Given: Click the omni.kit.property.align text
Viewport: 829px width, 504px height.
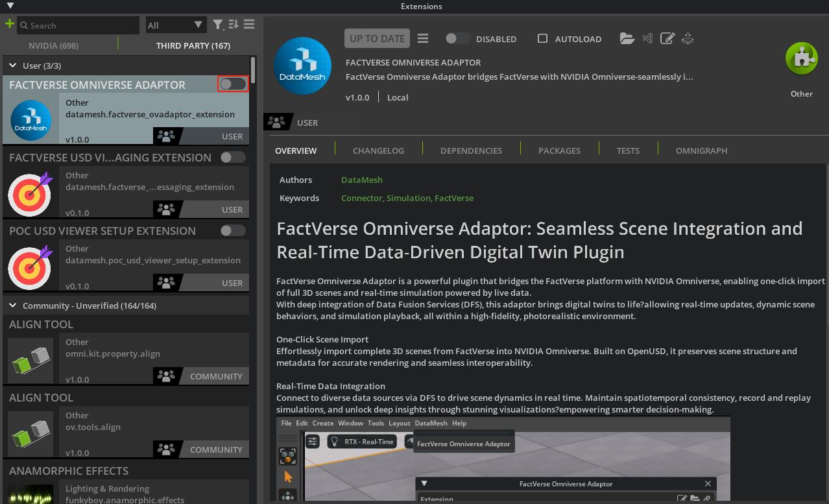Looking at the screenshot, I should tap(113, 354).
